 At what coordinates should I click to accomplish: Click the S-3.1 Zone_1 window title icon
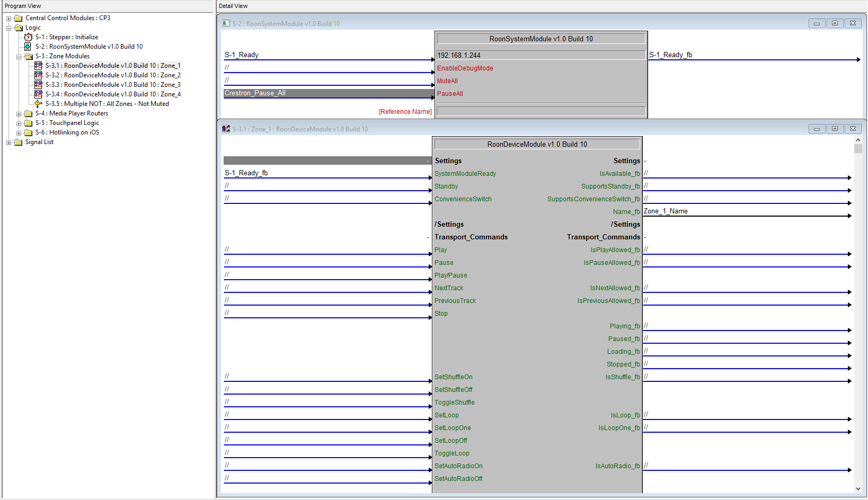[226, 129]
